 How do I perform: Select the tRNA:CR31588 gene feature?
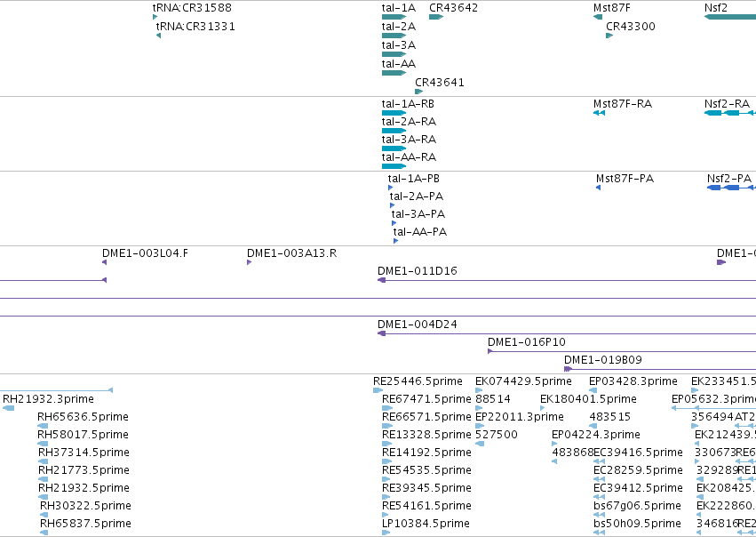[x=155, y=17]
